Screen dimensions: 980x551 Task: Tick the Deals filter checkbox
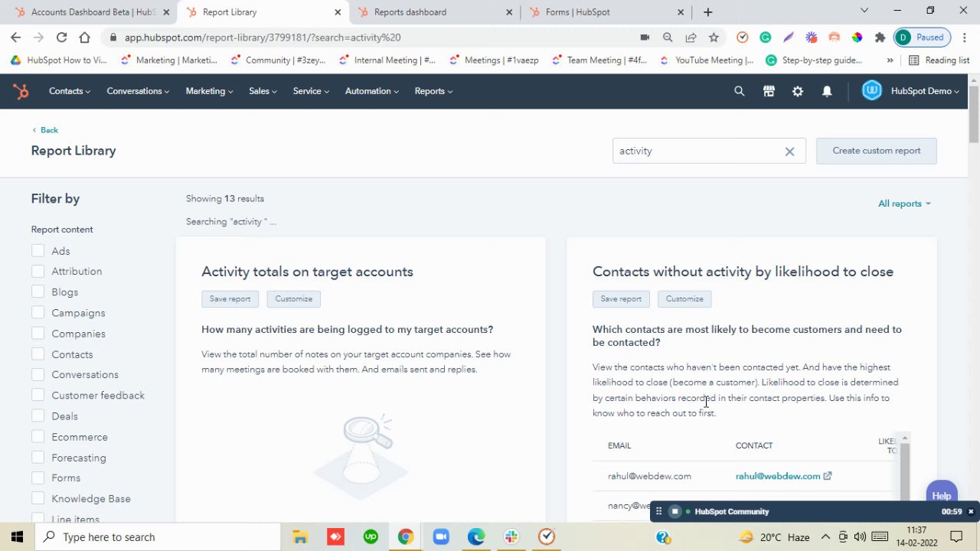pos(38,416)
